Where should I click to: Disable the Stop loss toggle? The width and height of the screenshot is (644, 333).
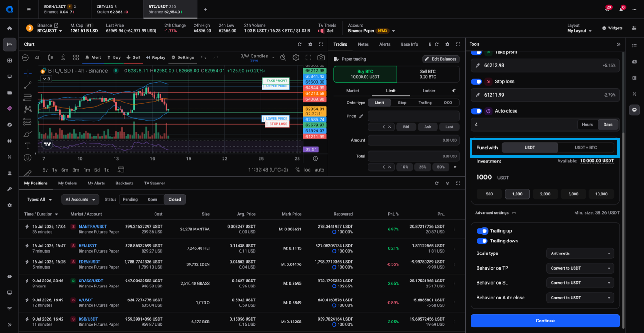tap(477, 81)
